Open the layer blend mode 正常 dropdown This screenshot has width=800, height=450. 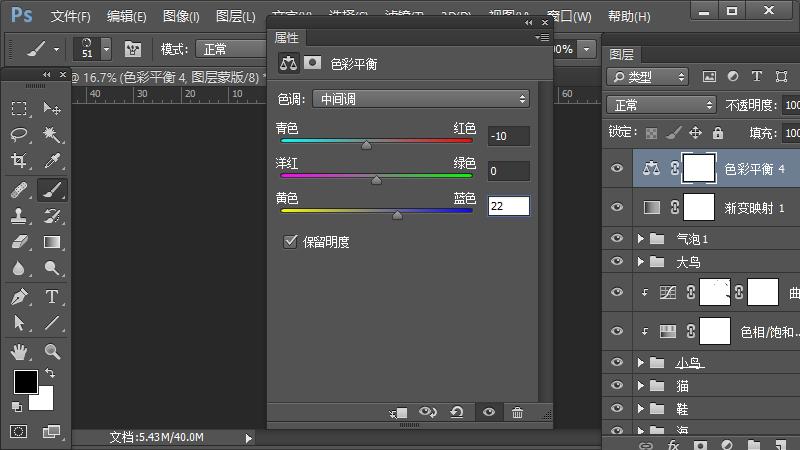click(661, 105)
